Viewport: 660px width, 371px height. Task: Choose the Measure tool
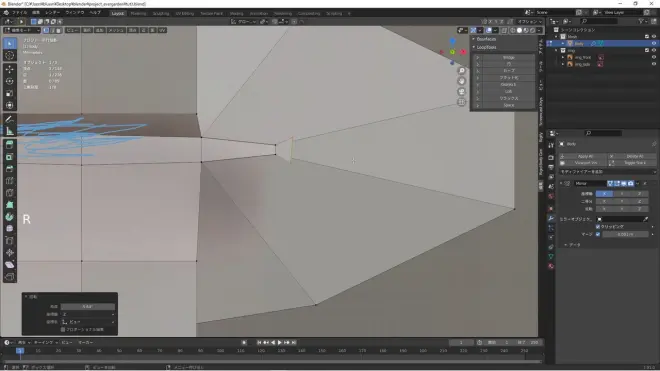pyautogui.click(x=10, y=131)
